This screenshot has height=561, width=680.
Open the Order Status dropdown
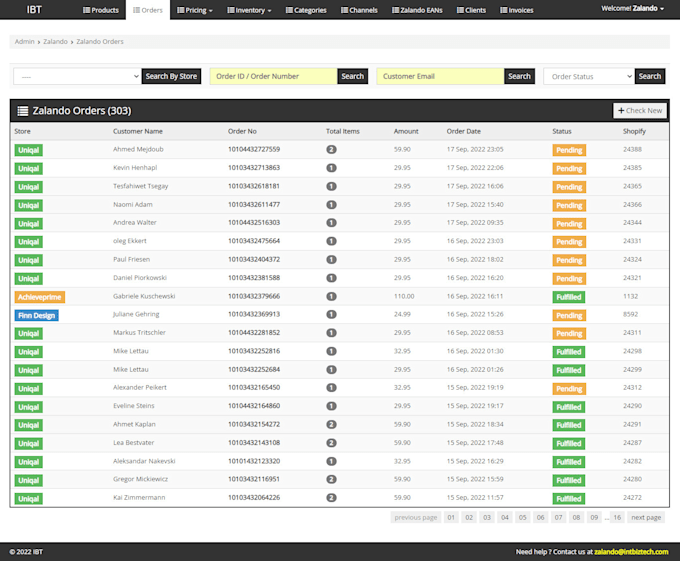[x=589, y=76]
